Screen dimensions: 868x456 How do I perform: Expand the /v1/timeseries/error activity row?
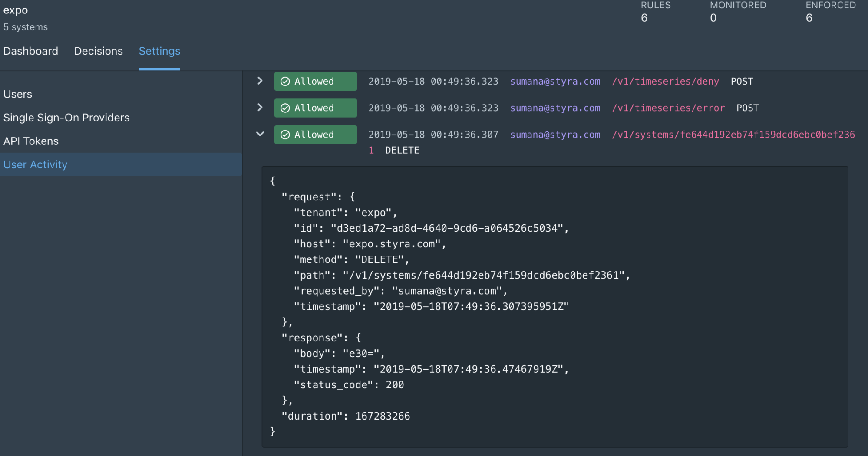260,108
